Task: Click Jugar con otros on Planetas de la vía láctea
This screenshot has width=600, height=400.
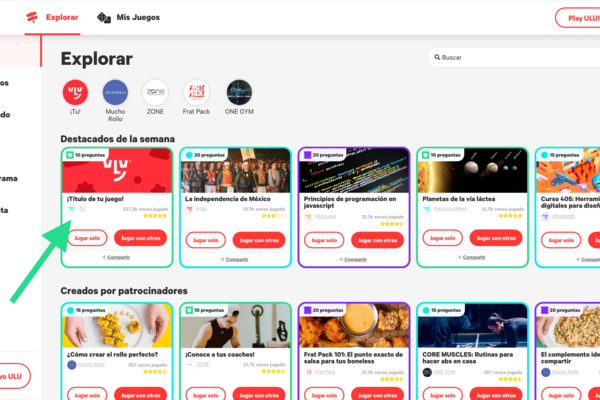Action: (x=496, y=238)
